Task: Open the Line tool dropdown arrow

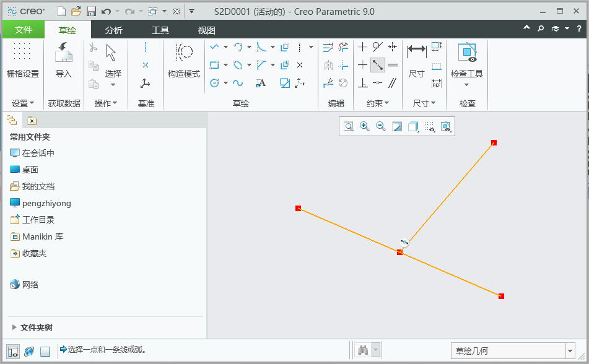Action: click(226, 47)
